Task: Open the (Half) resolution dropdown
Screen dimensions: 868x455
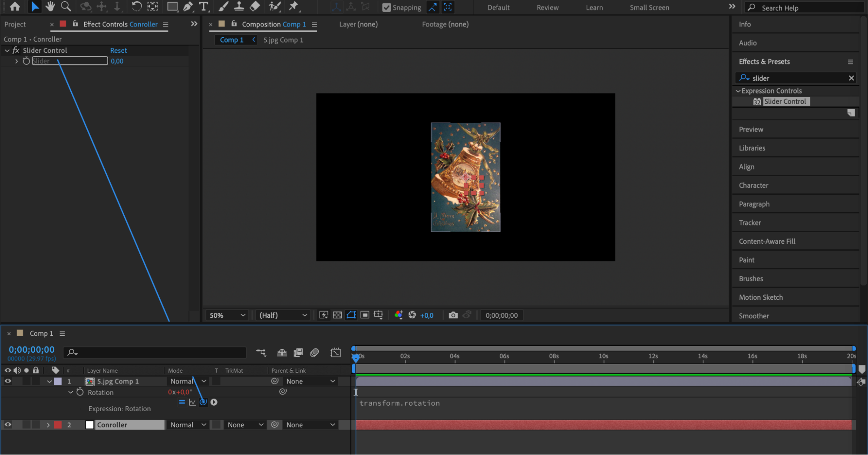Action: tap(283, 315)
